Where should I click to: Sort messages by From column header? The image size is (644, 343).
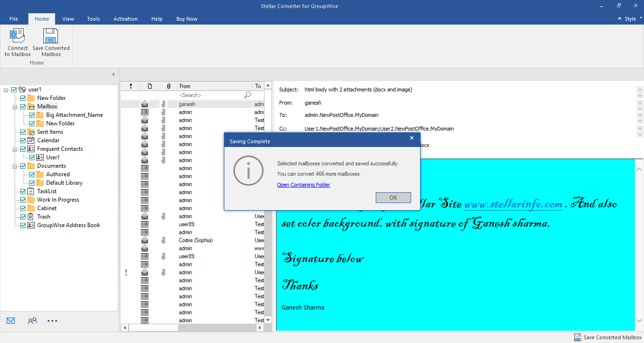click(215, 86)
